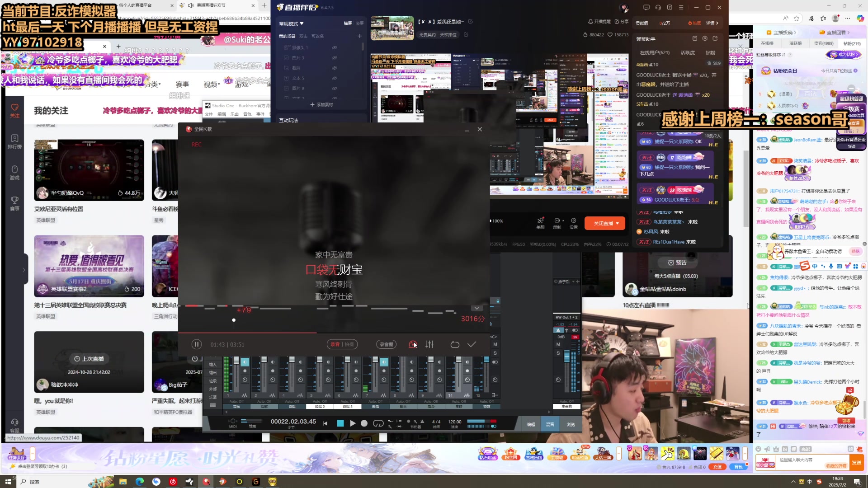Open 排行榜 in Douyu sidebar
The image size is (868, 488).
pos(14,141)
